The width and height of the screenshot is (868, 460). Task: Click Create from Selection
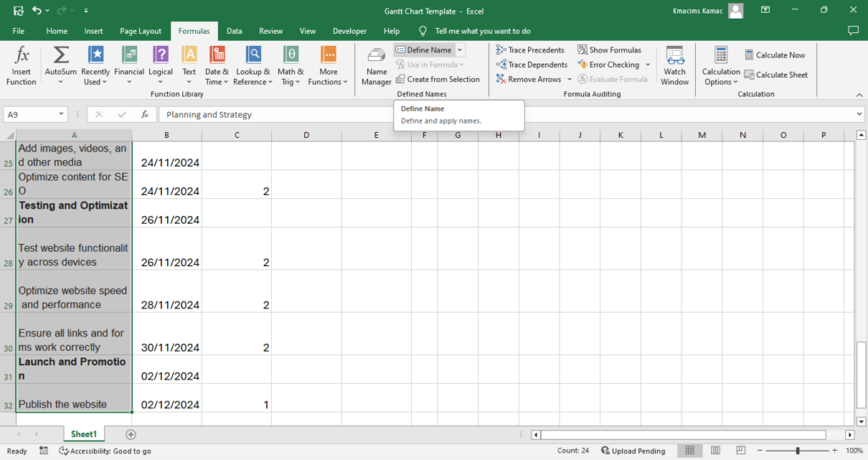point(438,79)
